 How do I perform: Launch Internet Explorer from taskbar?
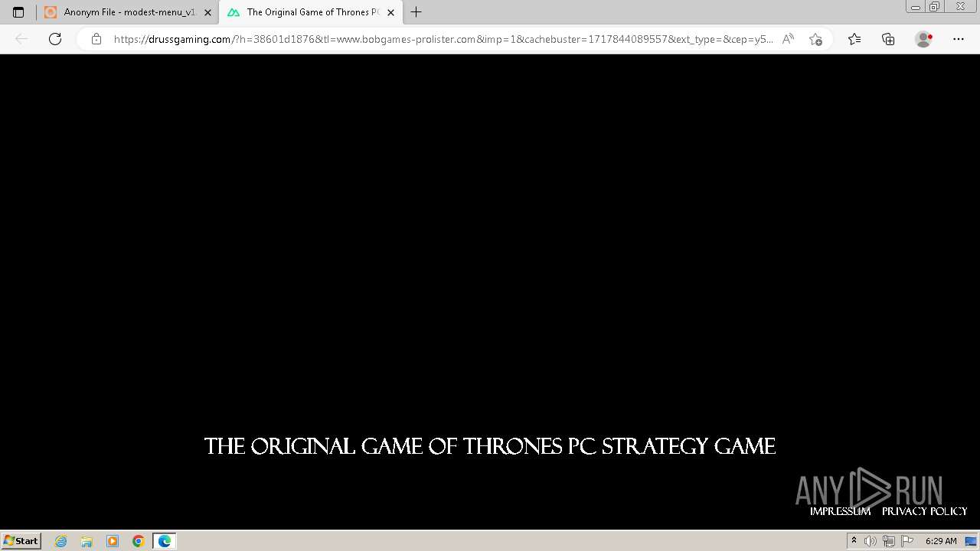[x=61, y=541]
